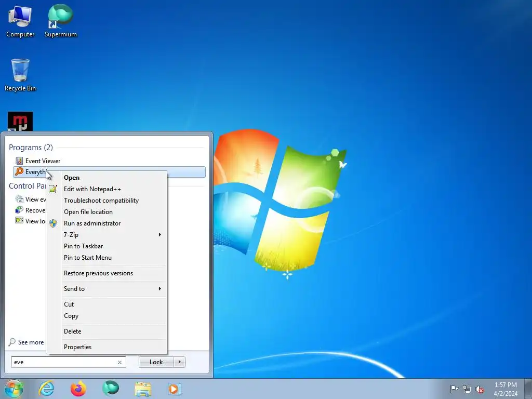The width and height of the screenshot is (532, 399).
Task: Open the arrow next to Lock button
Action: pos(179,362)
